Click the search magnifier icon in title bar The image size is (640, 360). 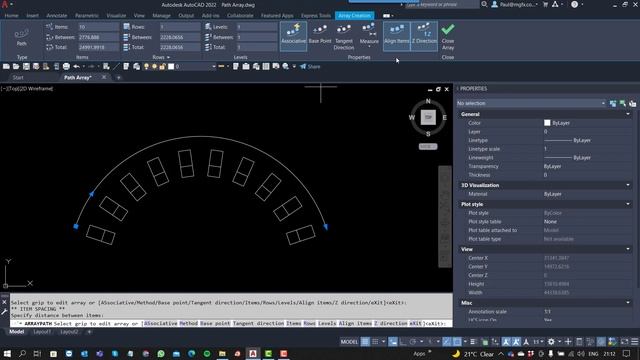pyautogui.click(x=484, y=4)
